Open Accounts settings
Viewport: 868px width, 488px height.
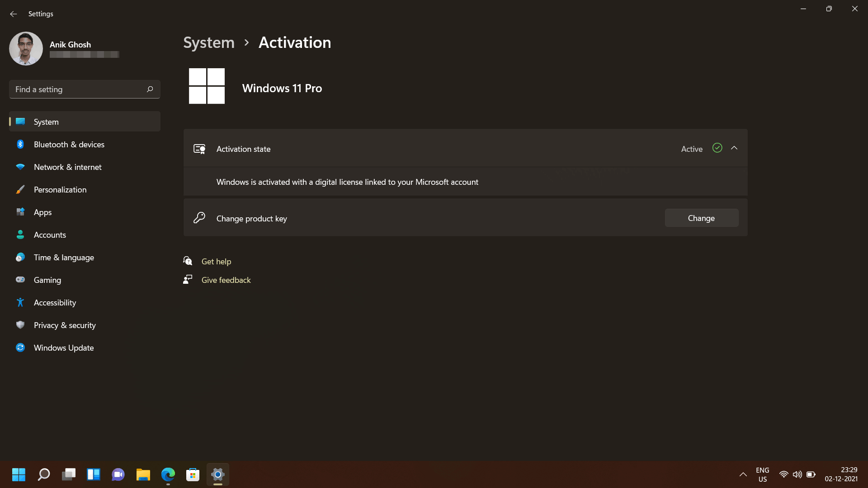[85, 235]
